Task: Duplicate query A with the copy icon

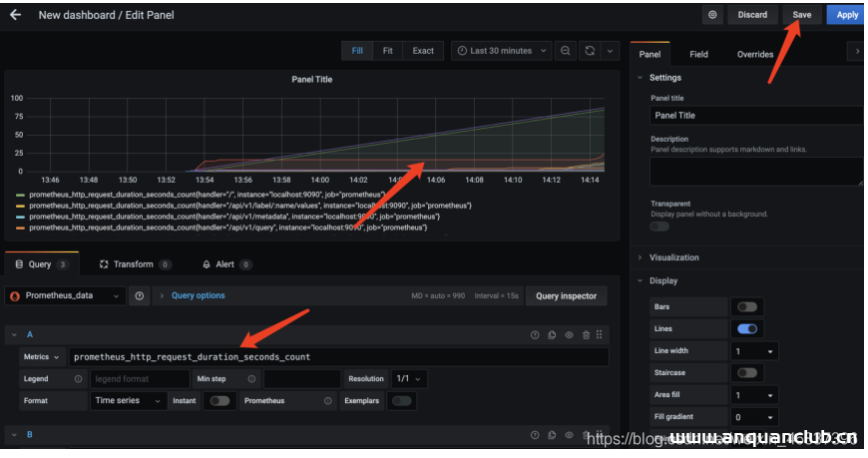Action: pos(552,335)
